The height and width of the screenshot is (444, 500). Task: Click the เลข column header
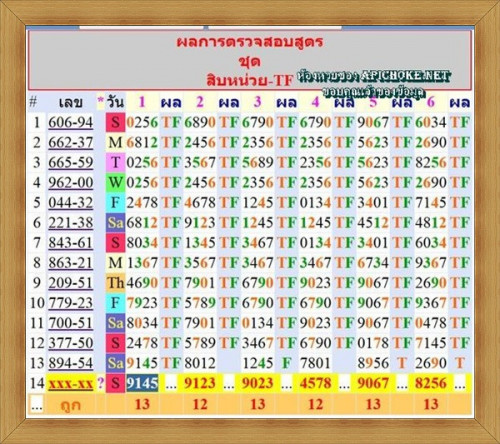coord(70,102)
